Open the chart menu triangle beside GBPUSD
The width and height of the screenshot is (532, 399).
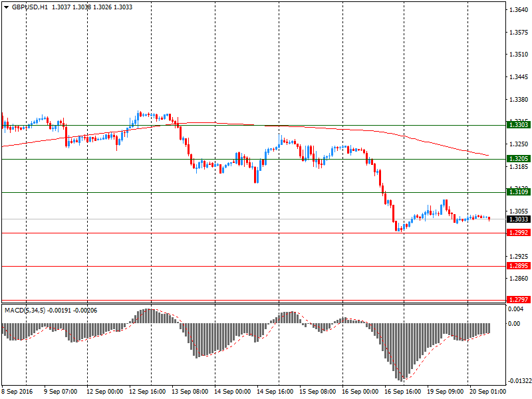(x=7, y=7)
